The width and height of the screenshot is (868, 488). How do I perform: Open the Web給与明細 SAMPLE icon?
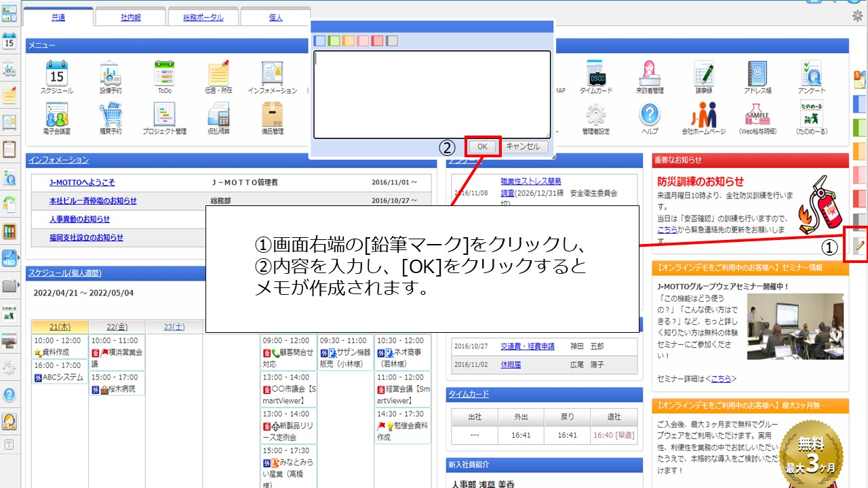pyautogui.click(x=757, y=114)
